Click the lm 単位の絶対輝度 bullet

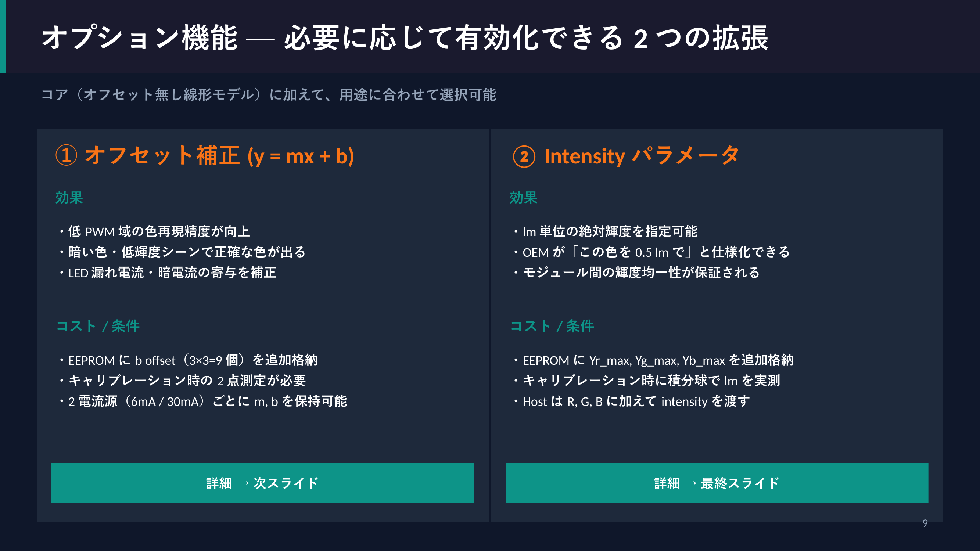click(x=610, y=231)
